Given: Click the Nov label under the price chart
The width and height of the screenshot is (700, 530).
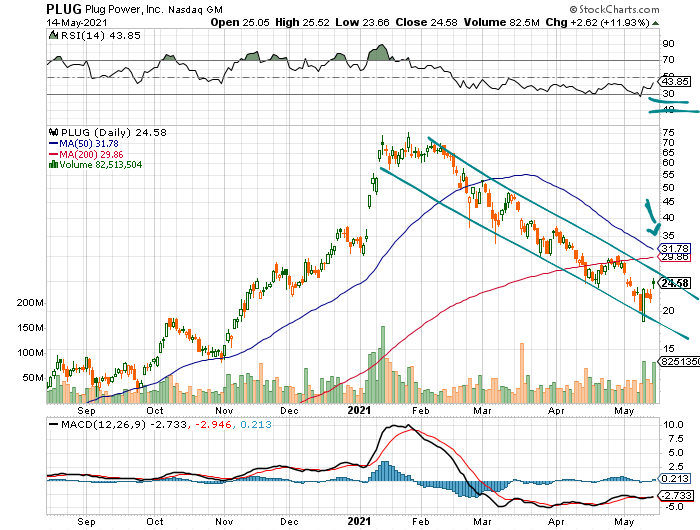Looking at the screenshot, I should point(224,410).
